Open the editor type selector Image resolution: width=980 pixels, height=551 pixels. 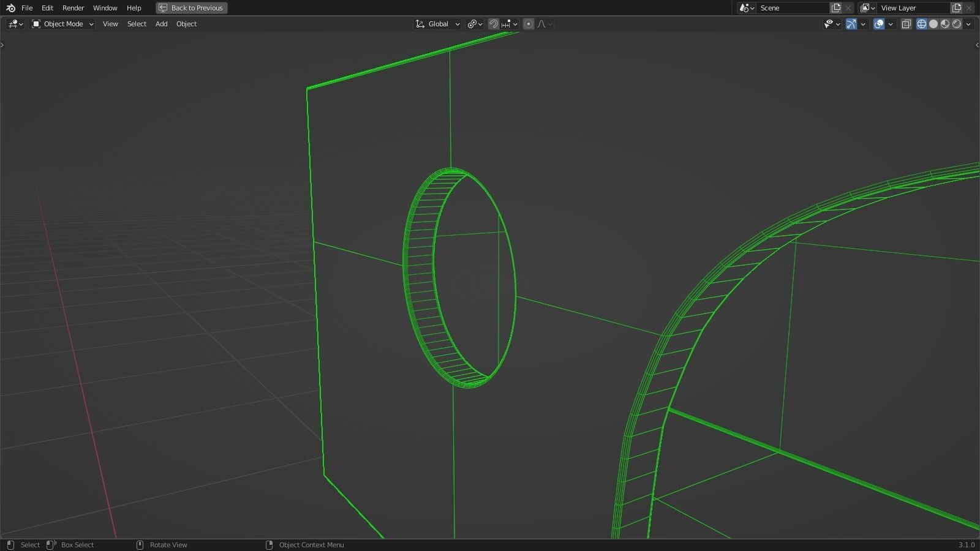click(x=15, y=24)
